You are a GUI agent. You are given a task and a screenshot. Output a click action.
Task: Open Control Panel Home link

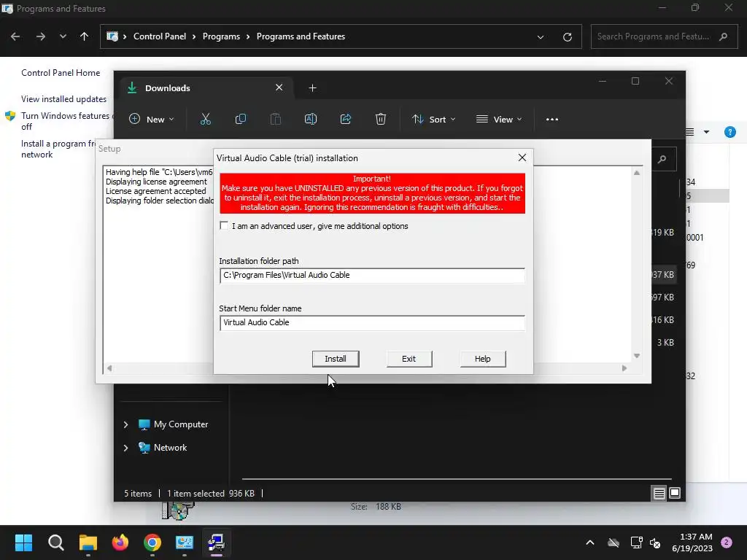(x=61, y=73)
